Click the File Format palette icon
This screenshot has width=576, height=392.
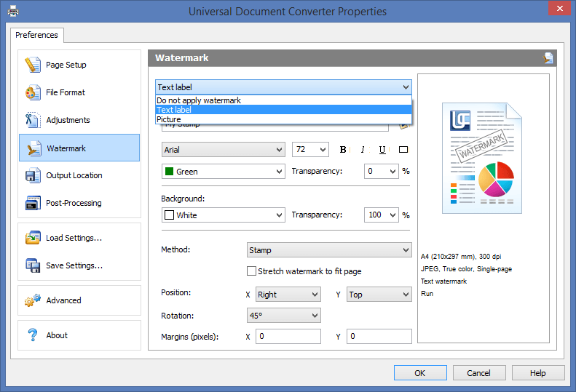click(x=33, y=92)
